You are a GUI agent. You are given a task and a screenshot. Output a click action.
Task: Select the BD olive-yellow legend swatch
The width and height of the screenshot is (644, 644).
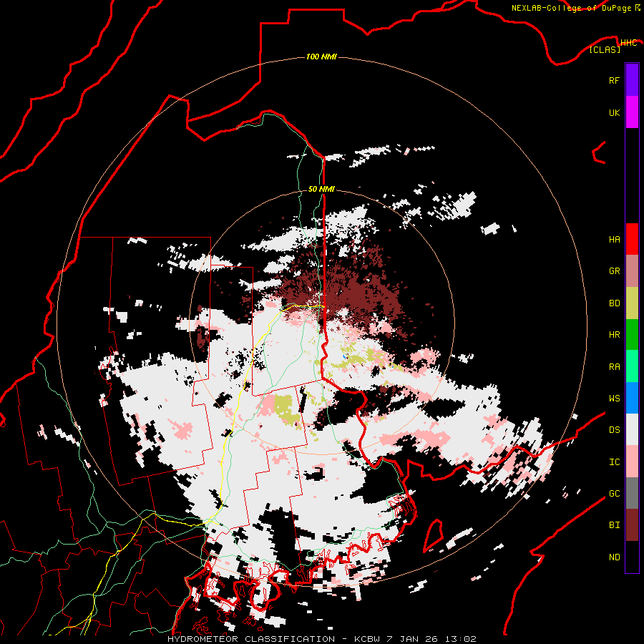tap(632, 303)
